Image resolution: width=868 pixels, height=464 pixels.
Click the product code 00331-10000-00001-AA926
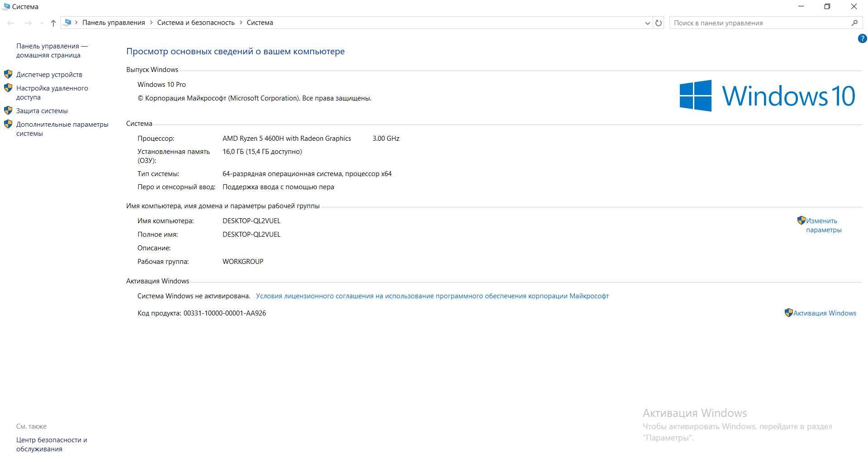click(224, 313)
